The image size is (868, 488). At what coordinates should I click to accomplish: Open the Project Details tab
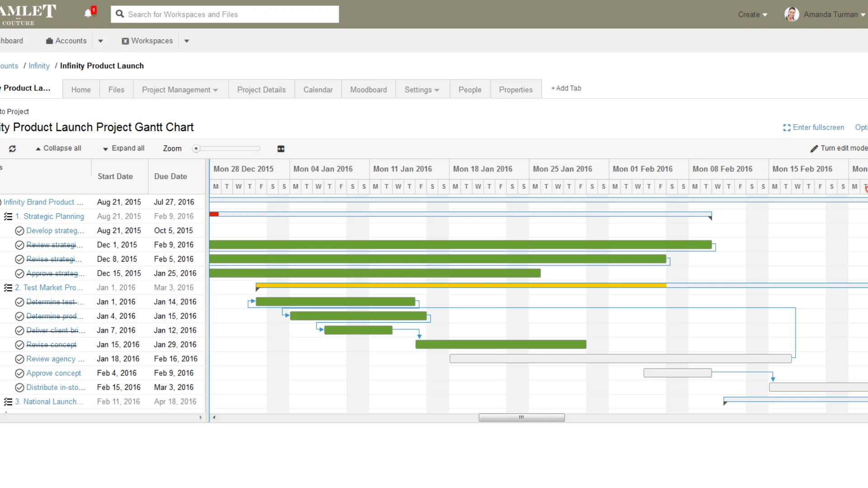click(x=261, y=89)
